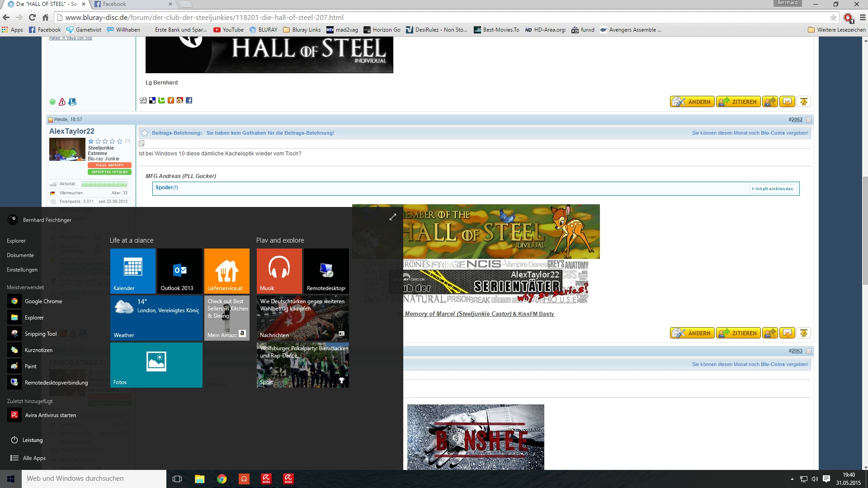
Task: Expand Start menu to full screen
Action: [392, 217]
